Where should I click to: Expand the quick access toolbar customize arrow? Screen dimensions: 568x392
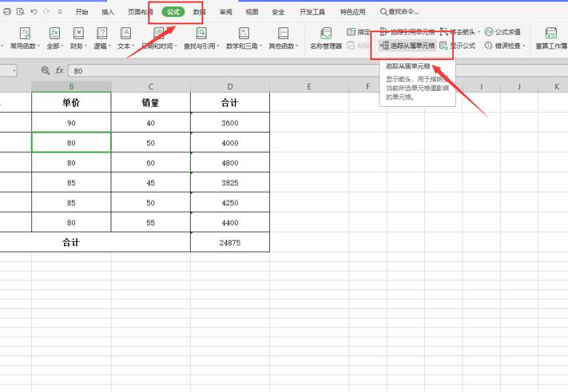(60, 12)
